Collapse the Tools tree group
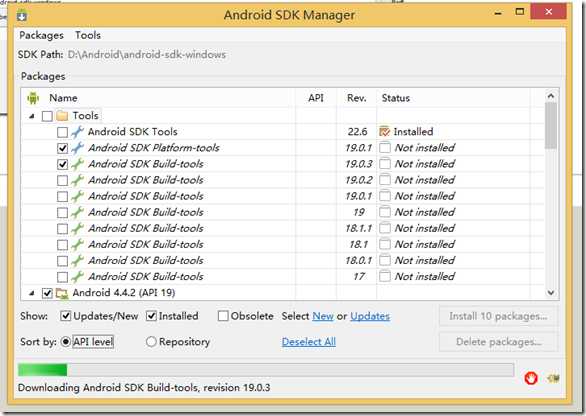Screen dimensions: 586x416 click(x=32, y=116)
